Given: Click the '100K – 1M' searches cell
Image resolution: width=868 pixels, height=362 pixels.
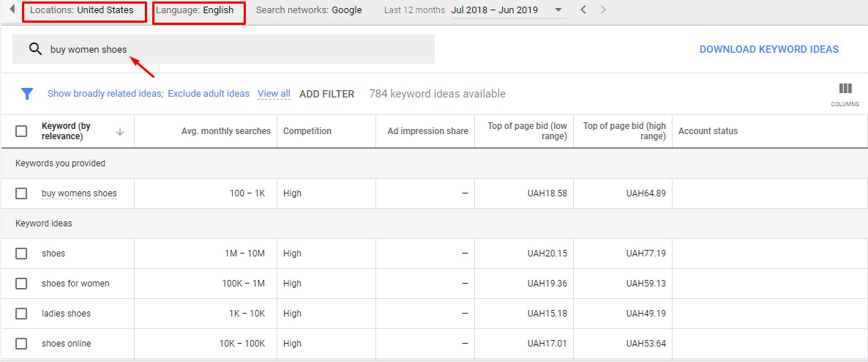Looking at the screenshot, I should pyautogui.click(x=244, y=284).
